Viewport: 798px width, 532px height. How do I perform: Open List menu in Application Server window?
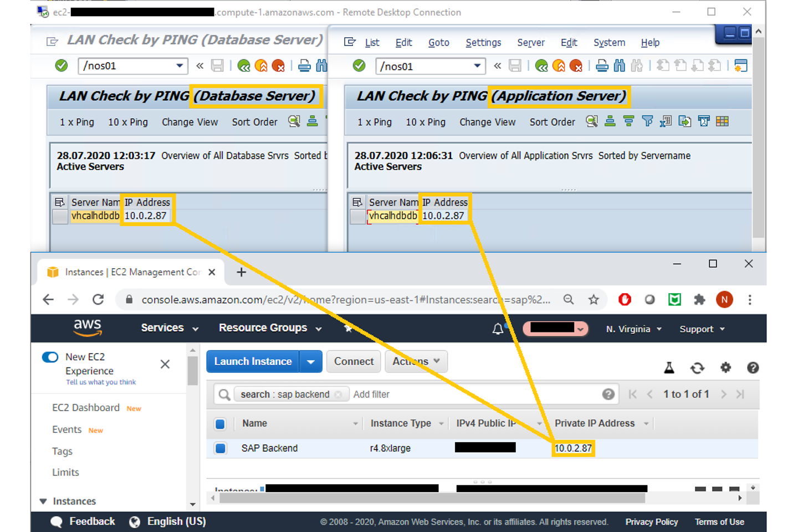coord(372,43)
